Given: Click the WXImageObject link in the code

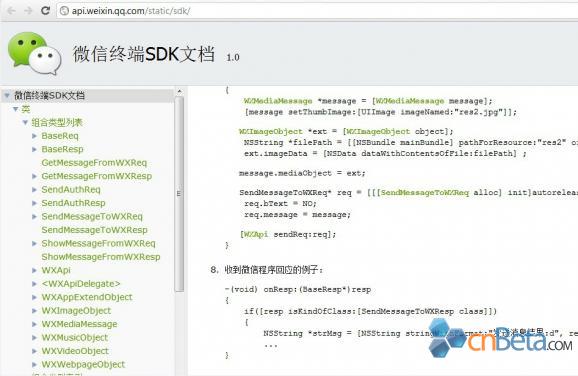Looking at the screenshot, I should (271, 132).
